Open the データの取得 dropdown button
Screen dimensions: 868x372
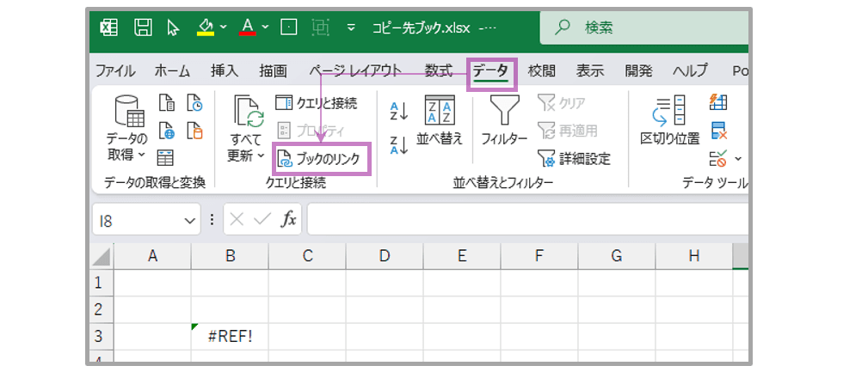[128, 130]
